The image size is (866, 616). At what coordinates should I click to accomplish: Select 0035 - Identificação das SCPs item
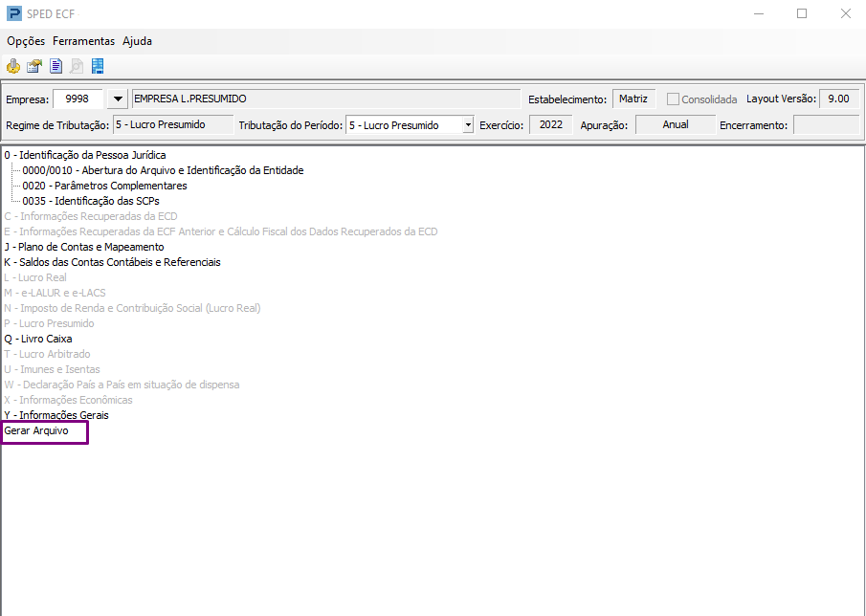[91, 201]
